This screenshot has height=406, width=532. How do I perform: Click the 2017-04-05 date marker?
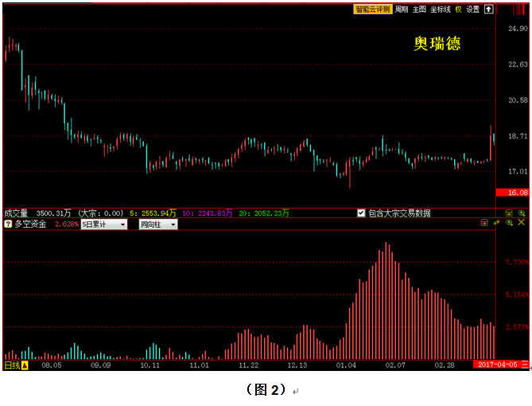pos(496,365)
